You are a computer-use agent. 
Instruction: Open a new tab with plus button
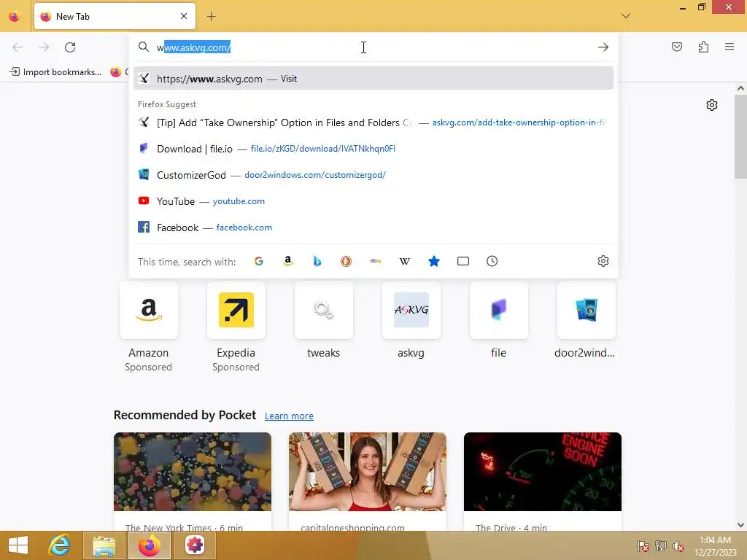pyautogui.click(x=211, y=17)
